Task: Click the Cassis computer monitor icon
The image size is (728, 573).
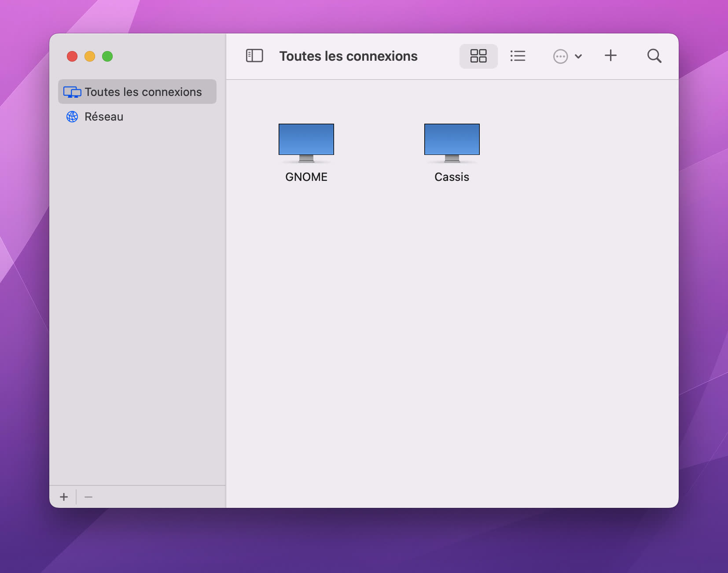Action: coord(452,141)
